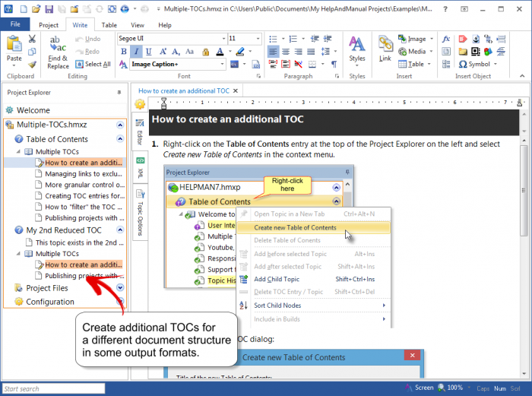
Task: Open Find & Replace
Action: pos(58,52)
